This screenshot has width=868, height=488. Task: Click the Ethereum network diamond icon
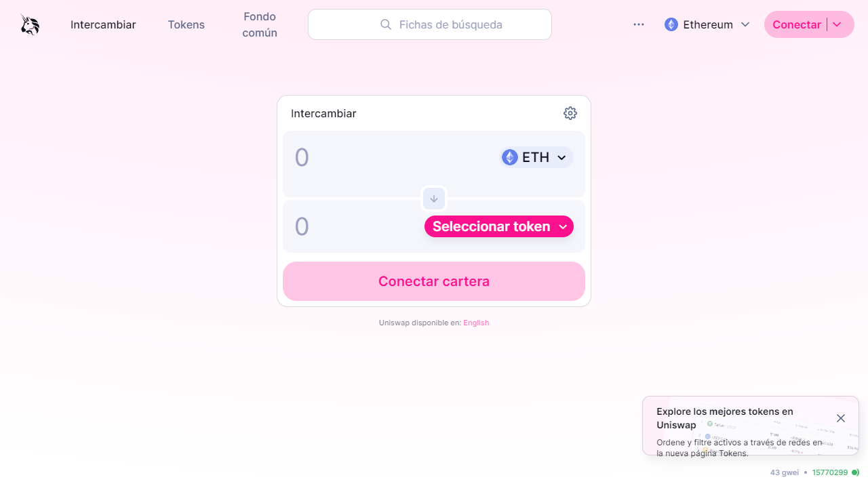point(671,24)
